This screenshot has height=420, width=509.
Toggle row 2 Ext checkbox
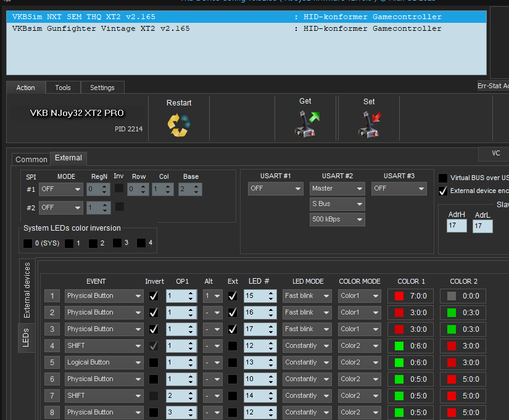pyautogui.click(x=233, y=313)
